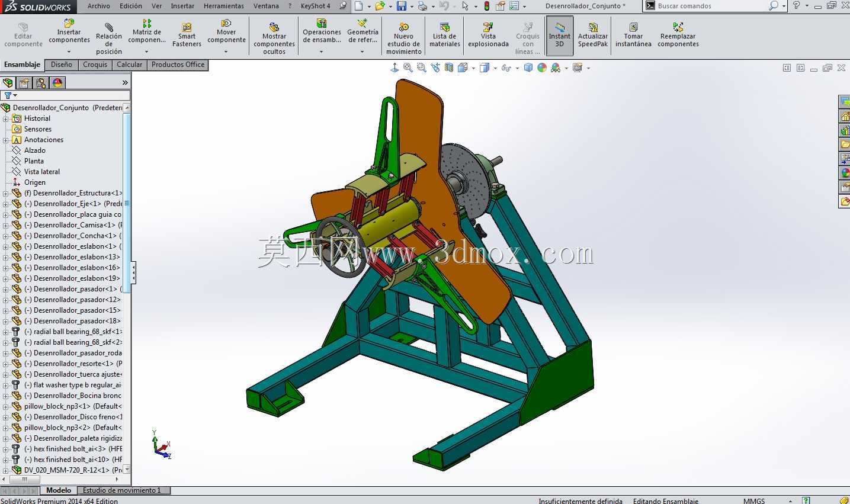Image resolution: width=850 pixels, height=504 pixels.
Task: Open Reemplazar componentes
Action: pos(678,36)
